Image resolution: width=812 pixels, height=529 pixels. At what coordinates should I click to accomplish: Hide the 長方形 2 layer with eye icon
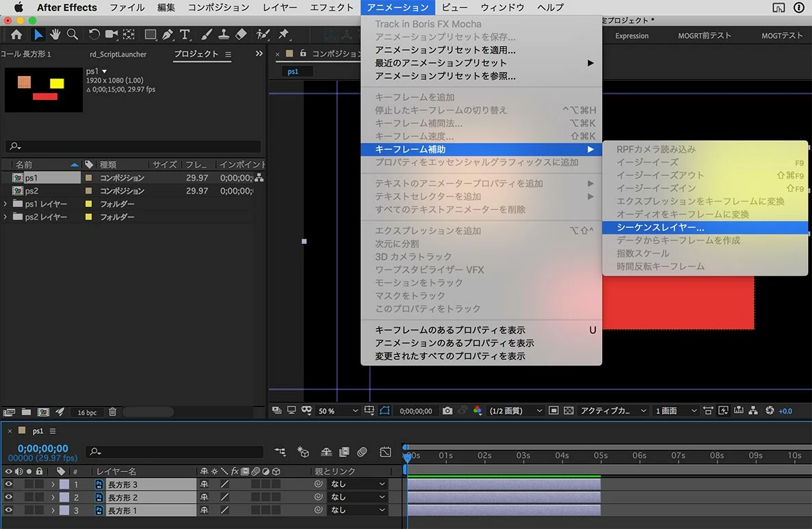[8, 497]
